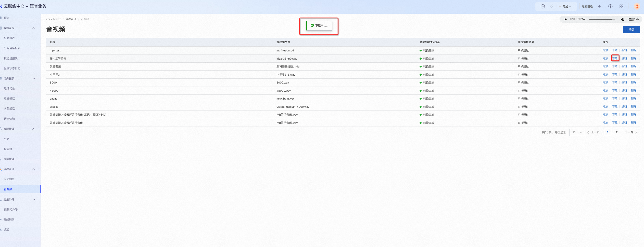The width and height of the screenshot is (644, 247).
Task: Open 内部通话 in the sidebar
Action: click(x=9, y=108)
